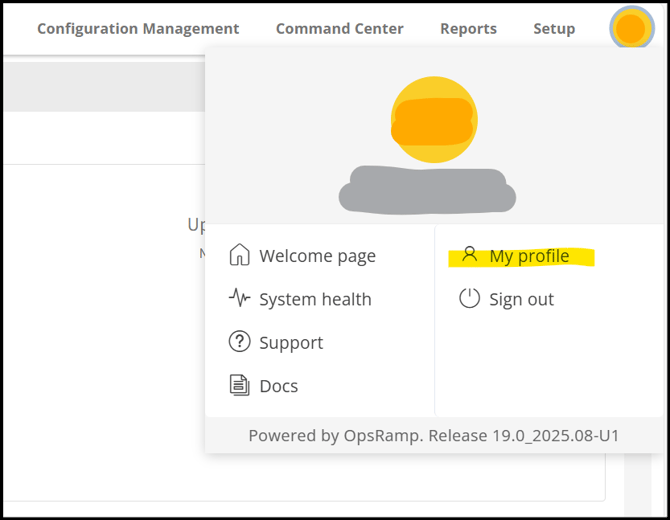Open the System health text link
This screenshot has width=670, height=520.
tap(315, 299)
